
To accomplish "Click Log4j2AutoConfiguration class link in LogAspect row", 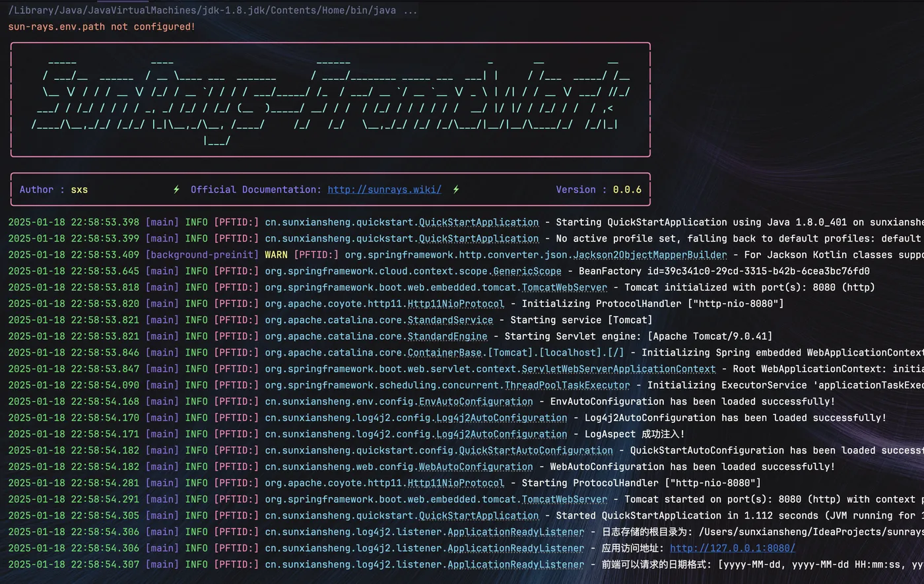I will tap(501, 434).
